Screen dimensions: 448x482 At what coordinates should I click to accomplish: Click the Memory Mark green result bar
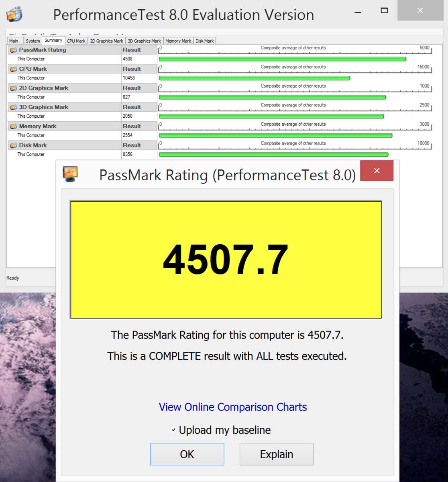coord(275,135)
